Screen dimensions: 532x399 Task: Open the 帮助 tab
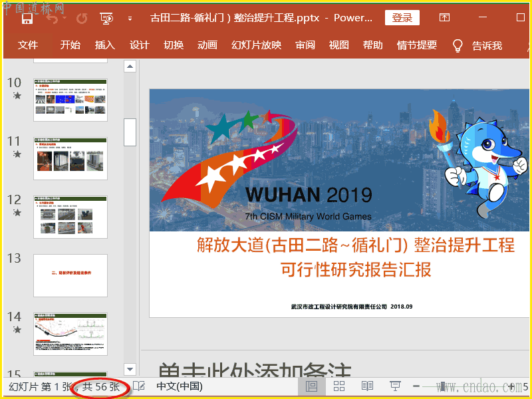(x=372, y=45)
